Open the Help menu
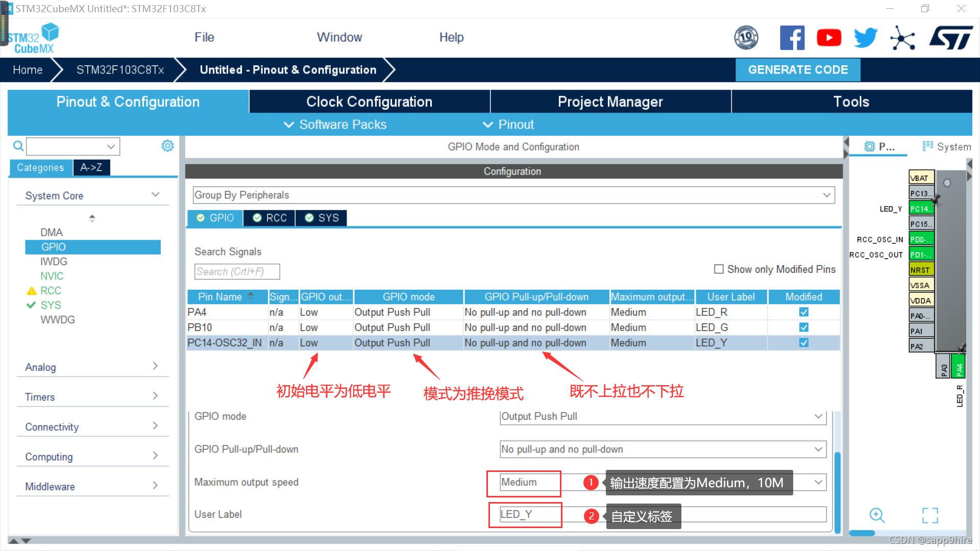 (451, 37)
